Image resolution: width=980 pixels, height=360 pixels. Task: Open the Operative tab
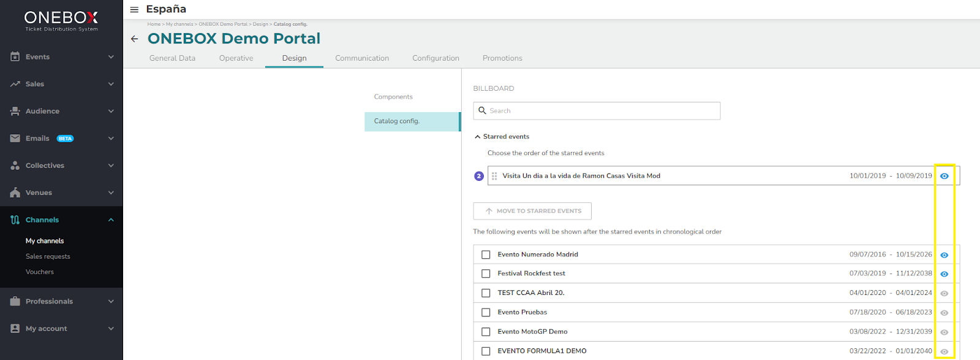pos(236,58)
